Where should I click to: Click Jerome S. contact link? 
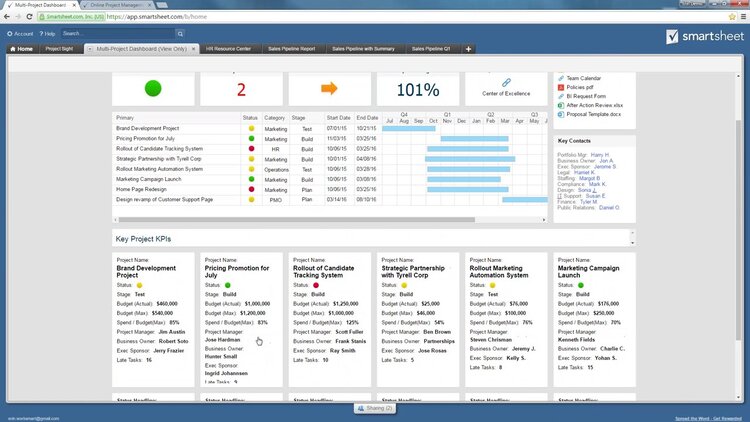(605, 167)
